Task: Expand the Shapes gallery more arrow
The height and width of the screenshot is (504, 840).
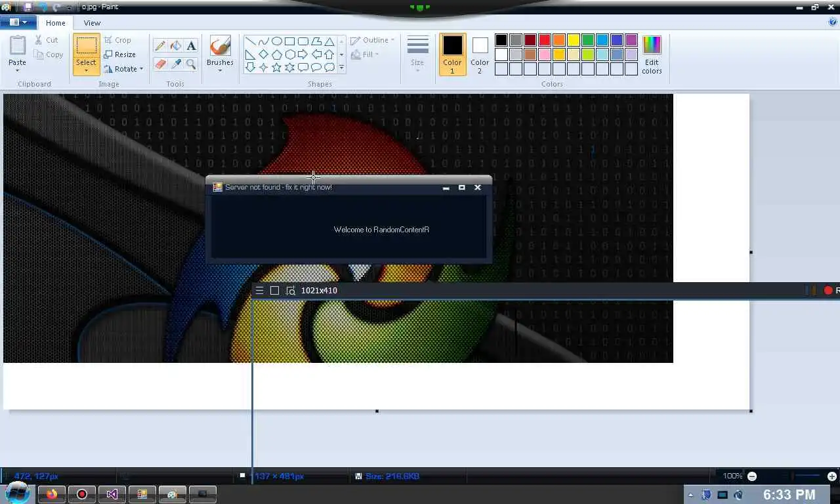Action: tap(341, 67)
